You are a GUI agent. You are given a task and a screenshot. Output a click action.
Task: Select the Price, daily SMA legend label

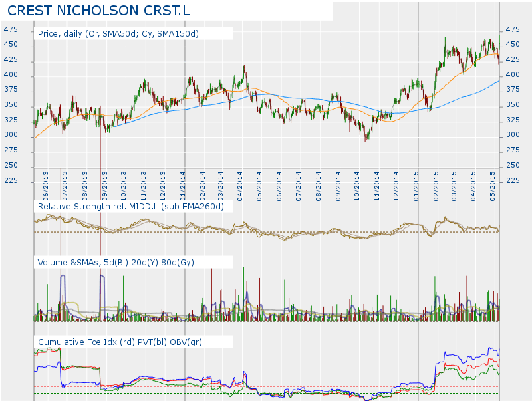pos(118,34)
